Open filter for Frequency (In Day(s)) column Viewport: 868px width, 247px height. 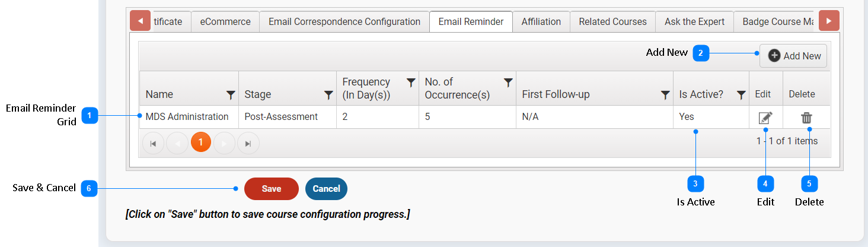pos(410,83)
